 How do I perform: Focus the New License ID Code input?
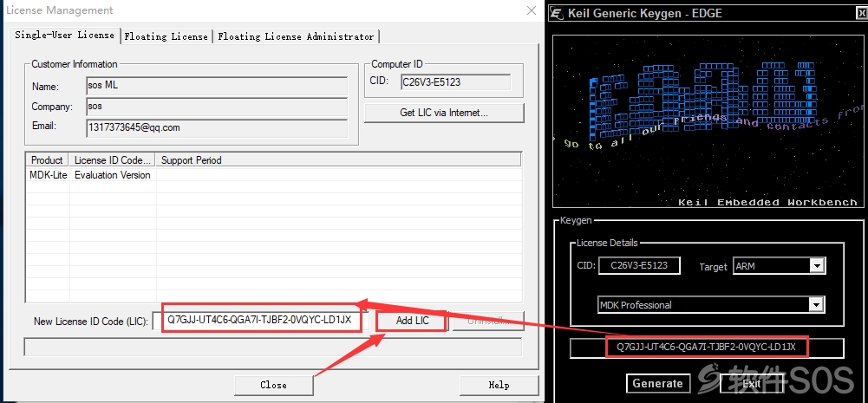point(260,321)
